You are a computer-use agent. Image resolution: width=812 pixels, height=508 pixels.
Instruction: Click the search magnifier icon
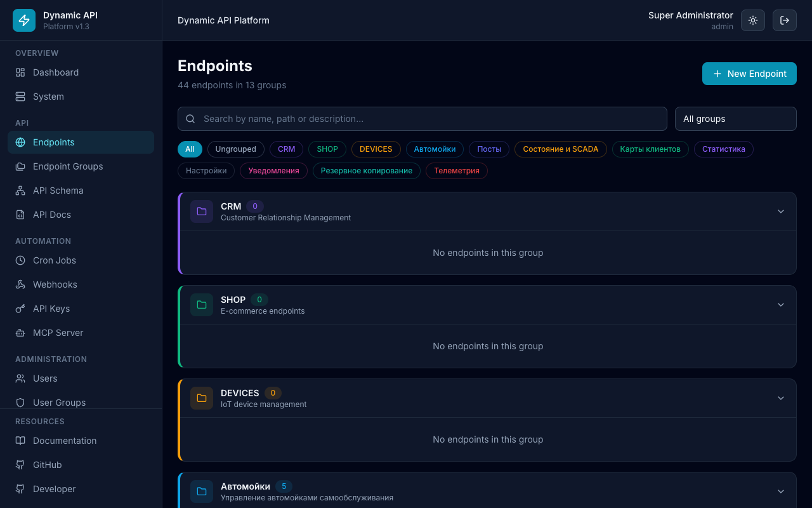coord(190,119)
